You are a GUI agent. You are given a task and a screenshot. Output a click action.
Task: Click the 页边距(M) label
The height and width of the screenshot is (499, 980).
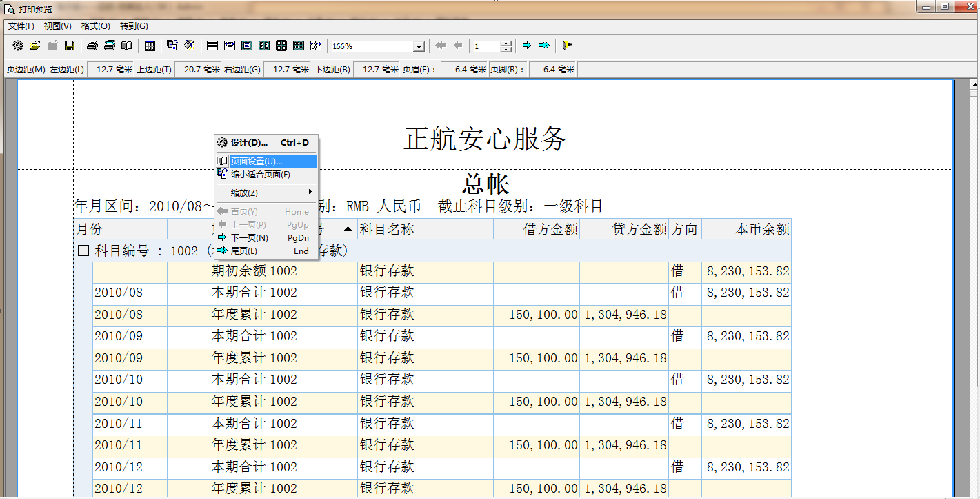point(26,69)
